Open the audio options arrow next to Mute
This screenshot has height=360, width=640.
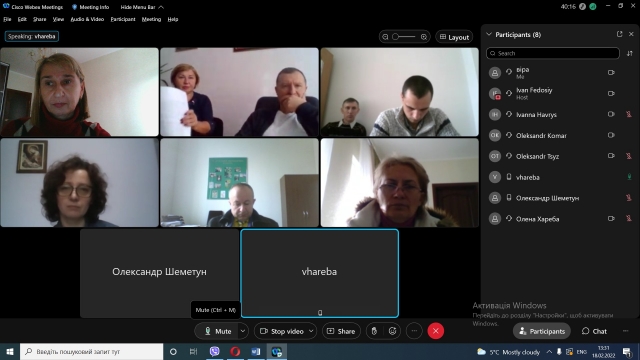[243, 331]
